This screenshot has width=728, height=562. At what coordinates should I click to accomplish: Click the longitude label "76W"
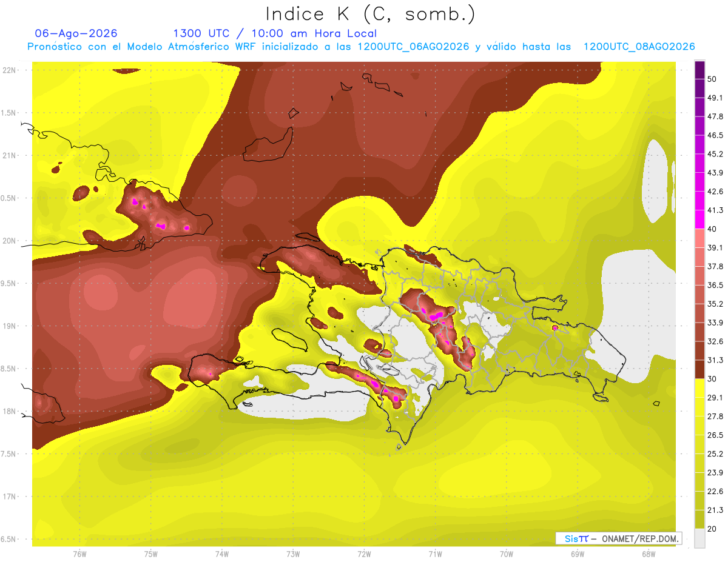tap(79, 554)
